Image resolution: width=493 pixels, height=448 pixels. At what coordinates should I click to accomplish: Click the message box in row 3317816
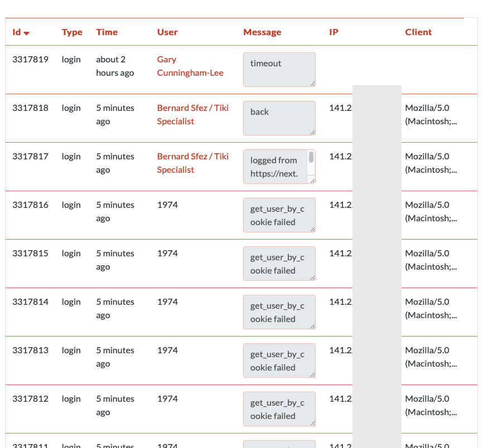click(x=279, y=215)
